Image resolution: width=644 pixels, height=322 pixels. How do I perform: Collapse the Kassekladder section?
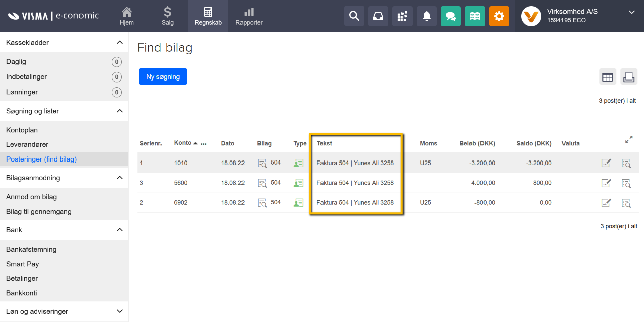[x=119, y=43]
